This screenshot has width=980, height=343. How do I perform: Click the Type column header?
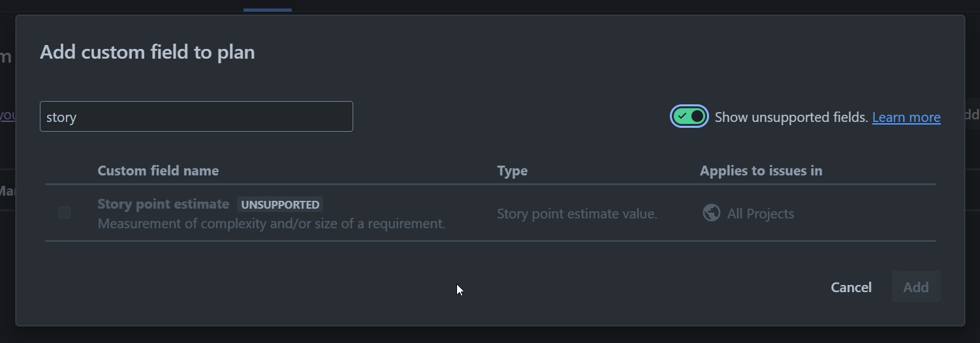(x=512, y=171)
